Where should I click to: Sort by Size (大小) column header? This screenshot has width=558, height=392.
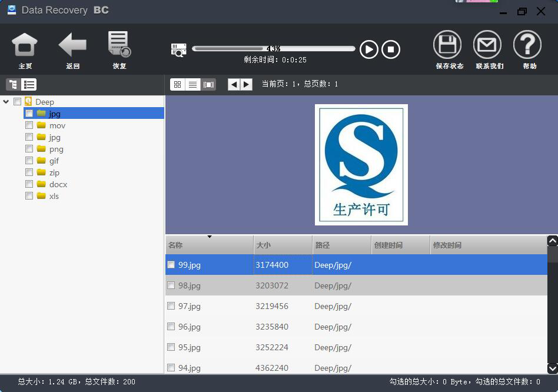click(x=283, y=245)
